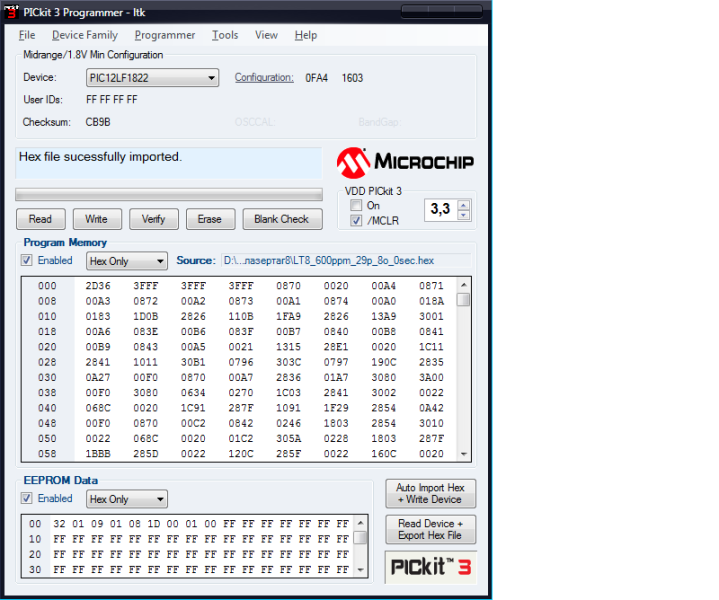This screenshot has width=719, height=600.
Task: Select program memory cell 1BBB
Action: tap(98, 454)
